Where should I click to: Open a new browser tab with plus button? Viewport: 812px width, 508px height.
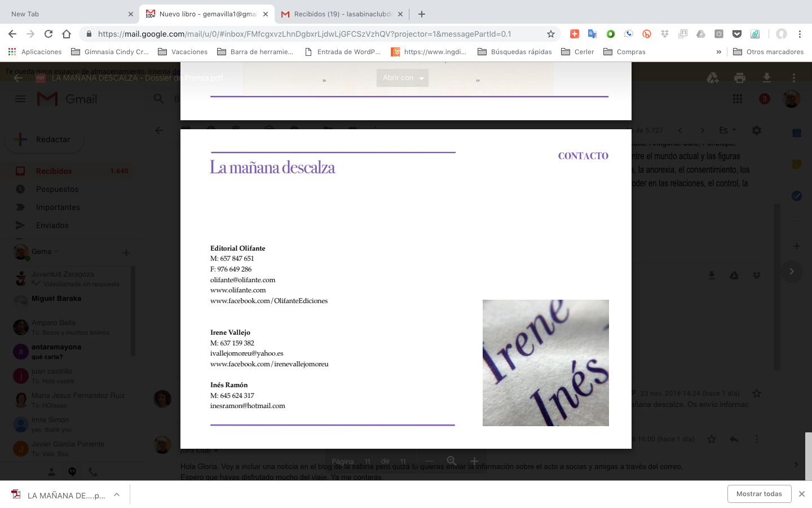[x=422, y=14]
